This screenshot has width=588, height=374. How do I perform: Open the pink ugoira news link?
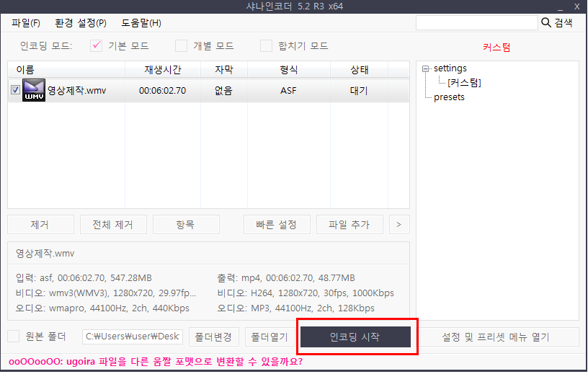[156, 362]
